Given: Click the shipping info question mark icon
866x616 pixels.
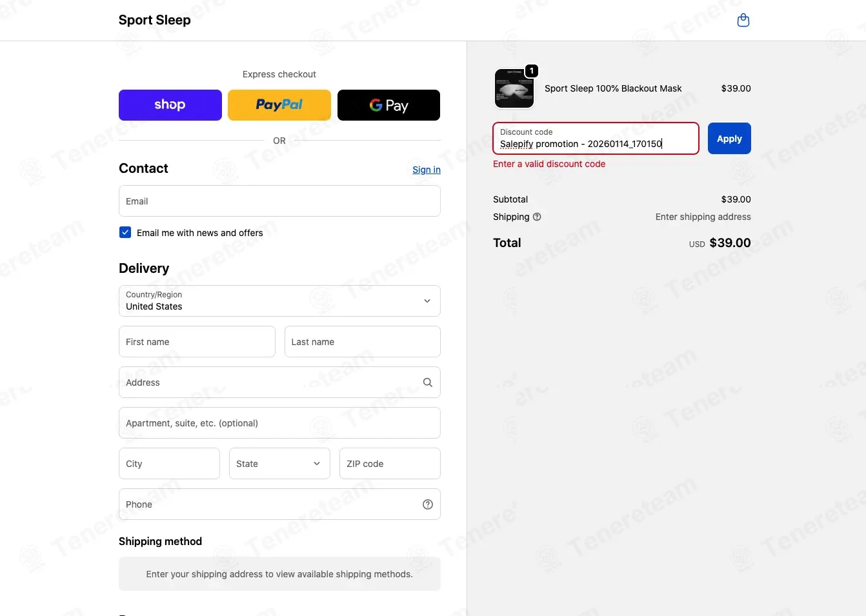Looking at the screenshot, I should pyautogui.click(x=537, y=217).
